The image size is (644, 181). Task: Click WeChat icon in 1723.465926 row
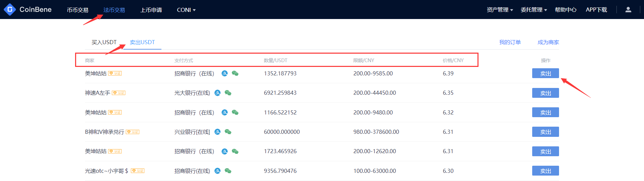tap(235, 151)
